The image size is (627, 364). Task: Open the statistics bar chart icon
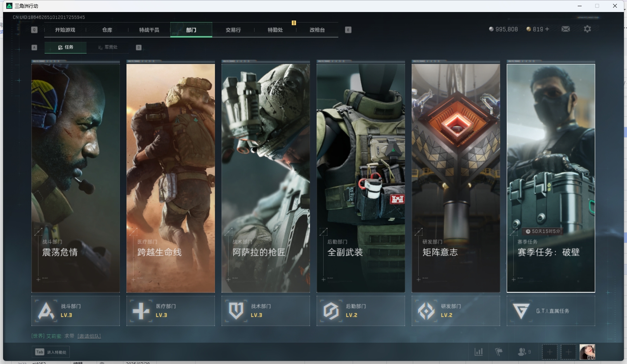pyautogui.click(x=479, y=352)
